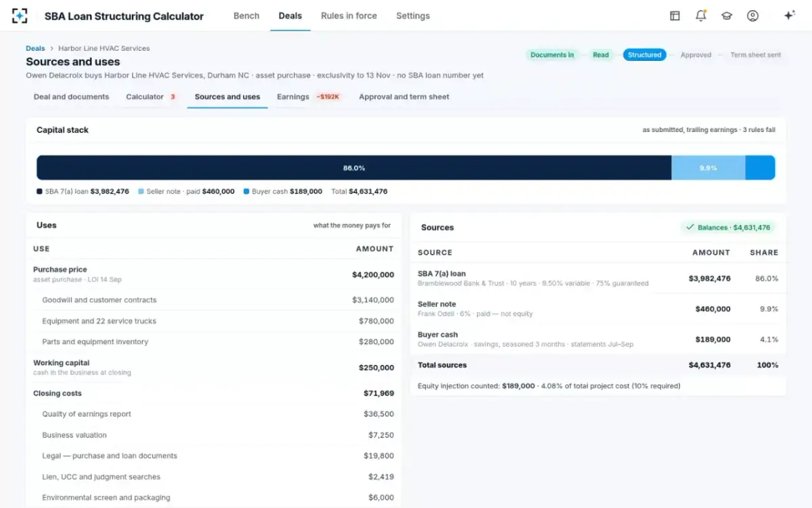The height and width of the screenshot is (508, 812).
Task: Open Approval and term sheet tab
Action: click(x=404, y=97)
